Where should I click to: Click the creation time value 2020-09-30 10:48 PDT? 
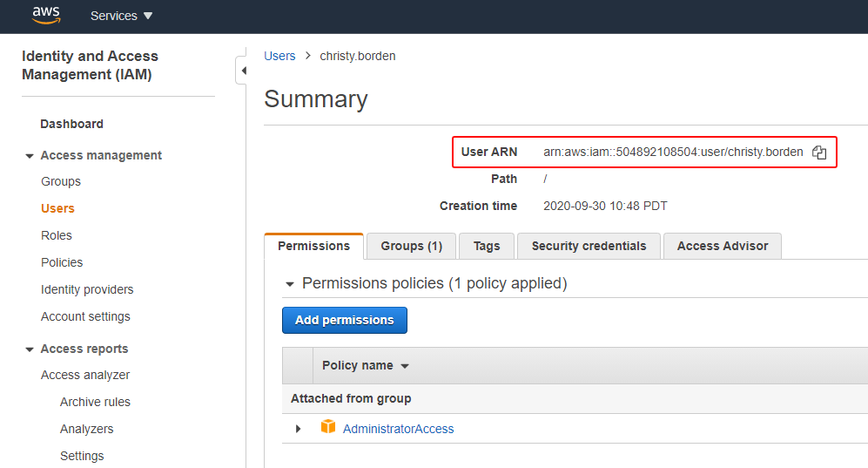pos(605,206)
